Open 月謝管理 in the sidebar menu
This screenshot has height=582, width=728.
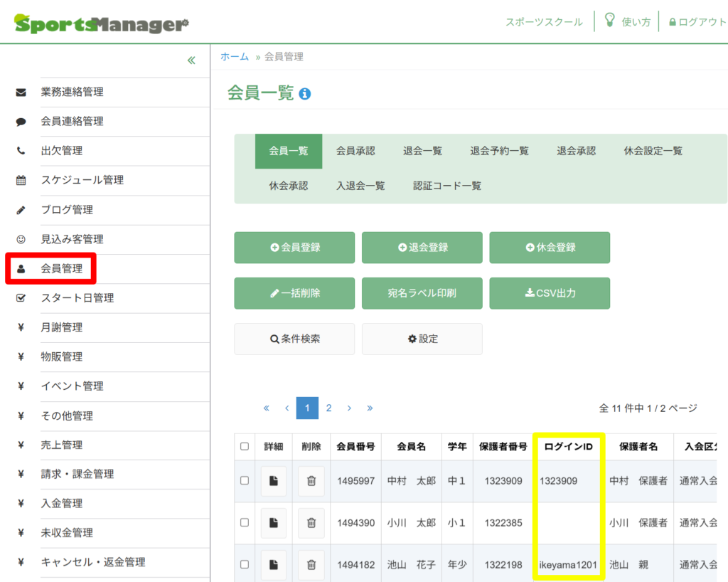62,327
